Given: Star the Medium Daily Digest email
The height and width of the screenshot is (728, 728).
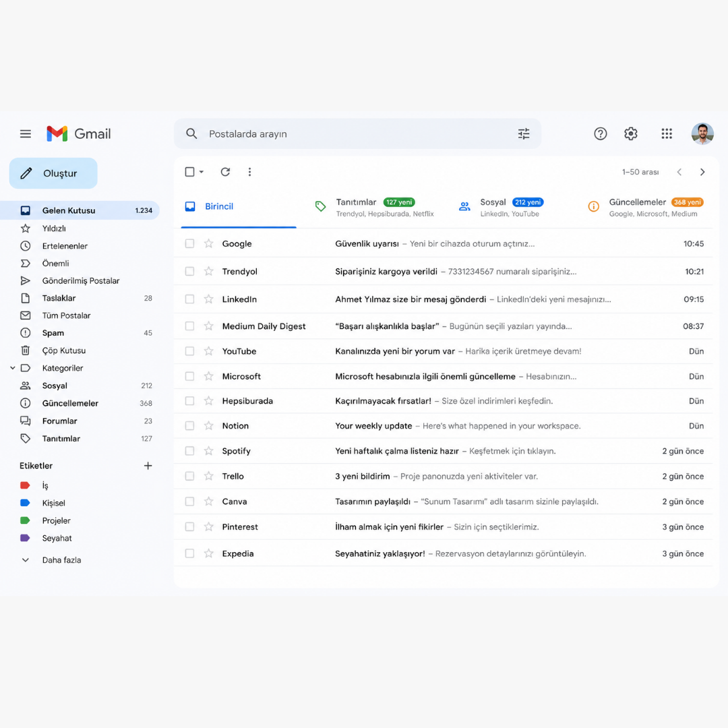Looking at the screenshot, I should [208, 326].
